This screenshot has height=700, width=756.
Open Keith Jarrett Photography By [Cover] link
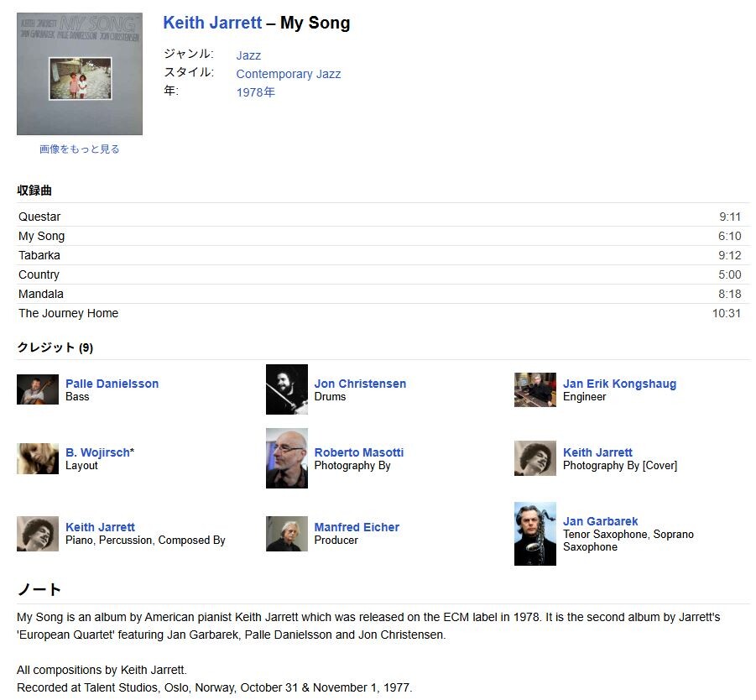(597, 452)
